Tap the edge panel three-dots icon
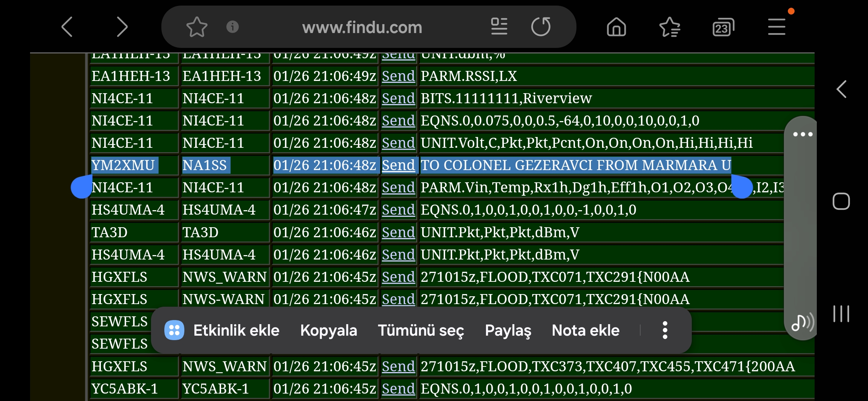868x401 pixels. [803, 134]
